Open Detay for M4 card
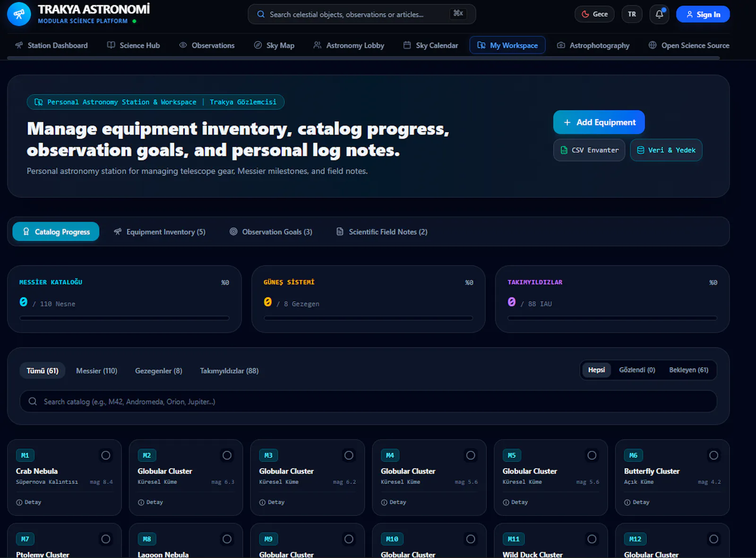Viewport: 756px width, 558px height. click(394, 502)
